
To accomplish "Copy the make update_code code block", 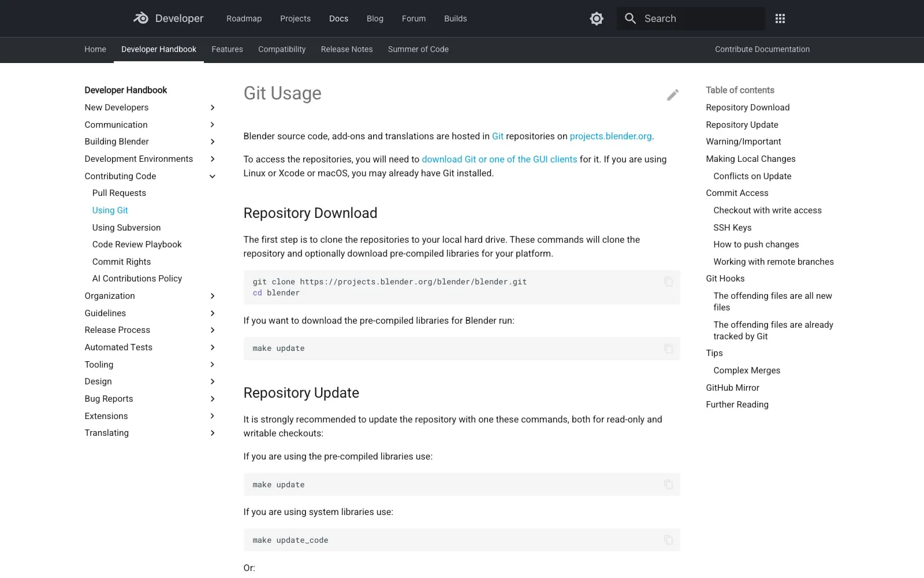I will 668,540.
